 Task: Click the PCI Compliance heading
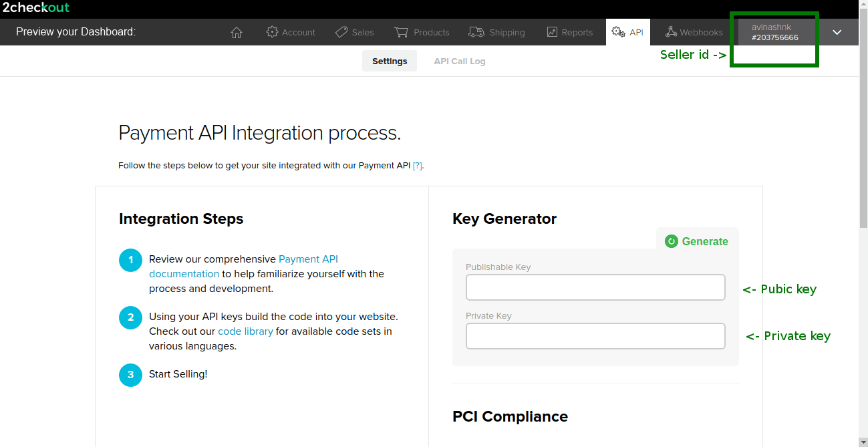pyautogui.click(x=510, y=416)
